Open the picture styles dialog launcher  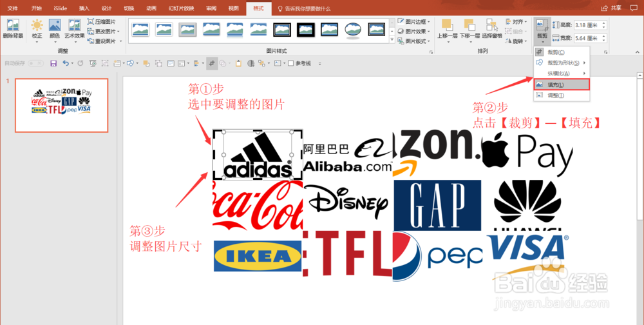(x=431, y=53)
